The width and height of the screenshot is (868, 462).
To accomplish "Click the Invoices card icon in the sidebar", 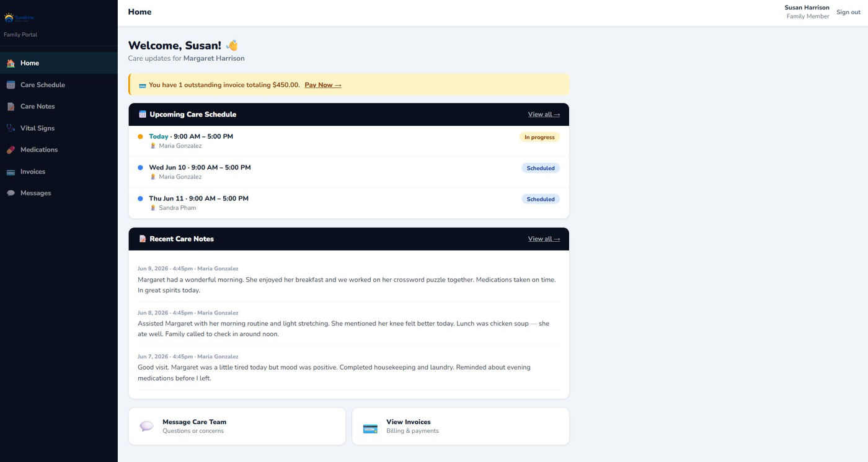I will click(x=11, y=172).
